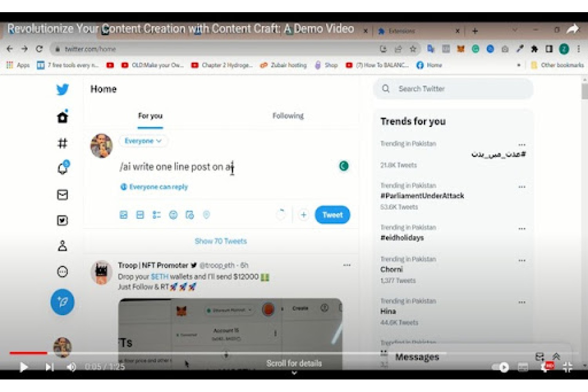Image resolution: width=588 pixels, height=392 pixels.
Task: Switch to the For you tab
Action: tap(150, 116)
